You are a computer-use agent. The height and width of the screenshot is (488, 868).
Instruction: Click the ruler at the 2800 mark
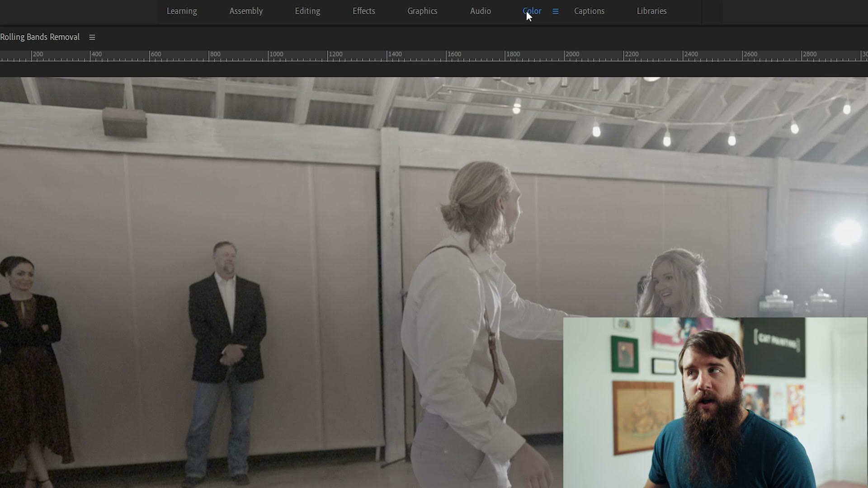[809, 54]
